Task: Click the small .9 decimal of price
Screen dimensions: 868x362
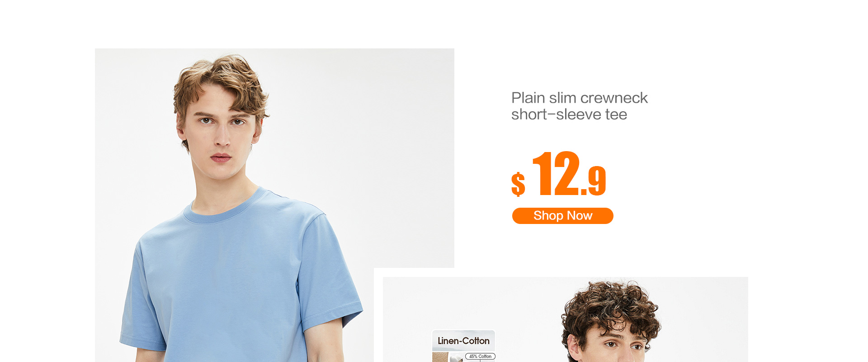Action: tap(594, 181)
